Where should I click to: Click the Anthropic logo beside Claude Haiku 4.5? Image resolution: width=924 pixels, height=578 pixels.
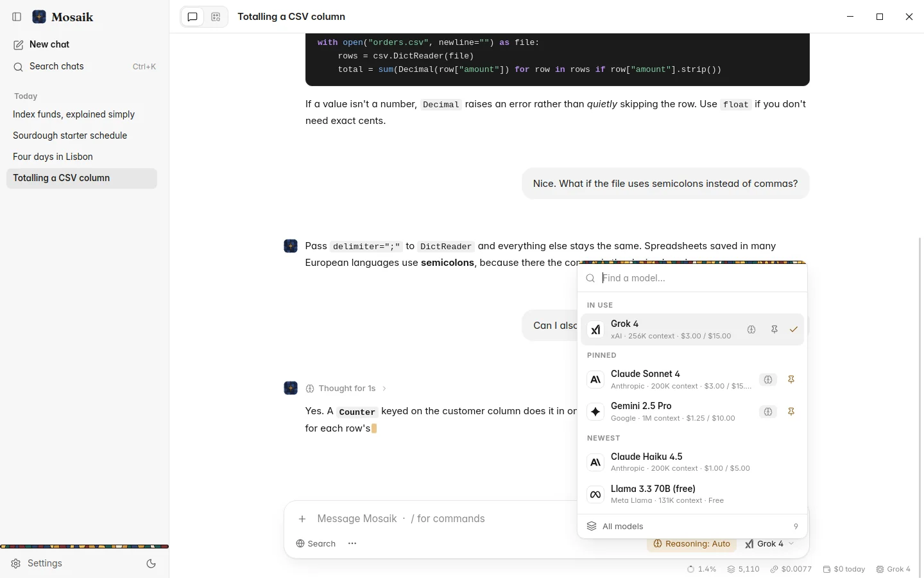[595, 462]
